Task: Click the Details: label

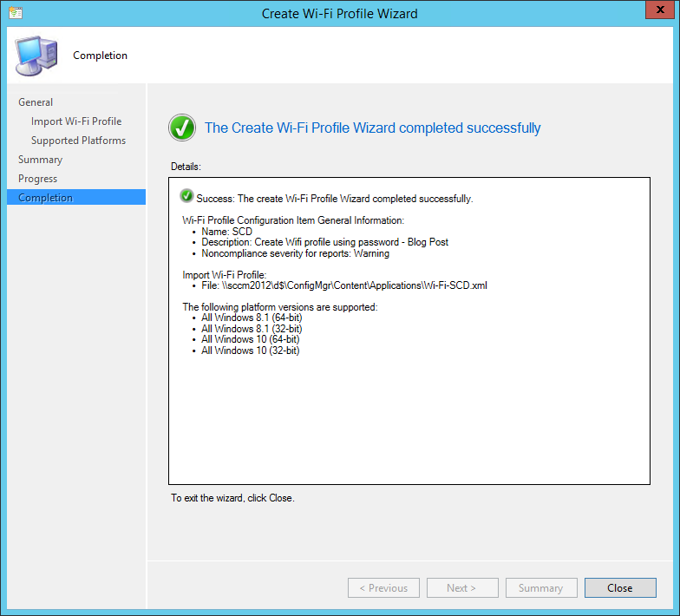Action: pos(186,167)
